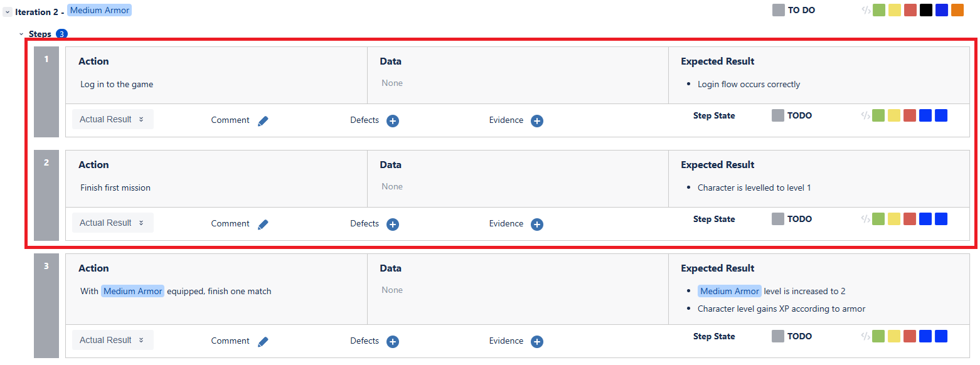This screenshot has height=365, width=980.
Task: Attach evidence to step 3
Action: tap(537, 342)
